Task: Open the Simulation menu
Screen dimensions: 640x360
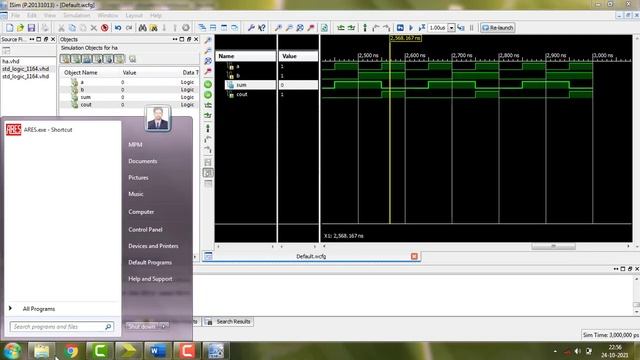Action: pyautogui.click(x=77, y=16)
